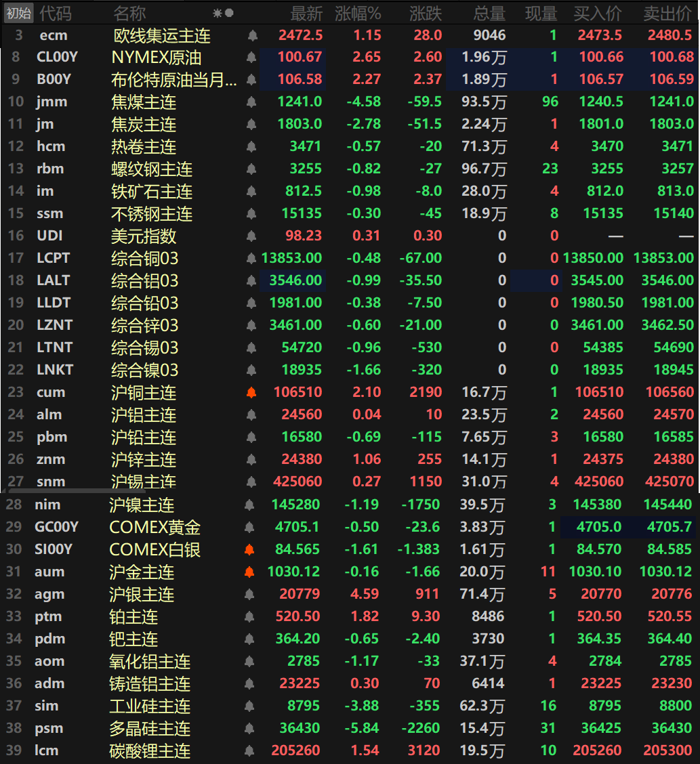Select the 氧化铝主连 name cell

point(150,662)
